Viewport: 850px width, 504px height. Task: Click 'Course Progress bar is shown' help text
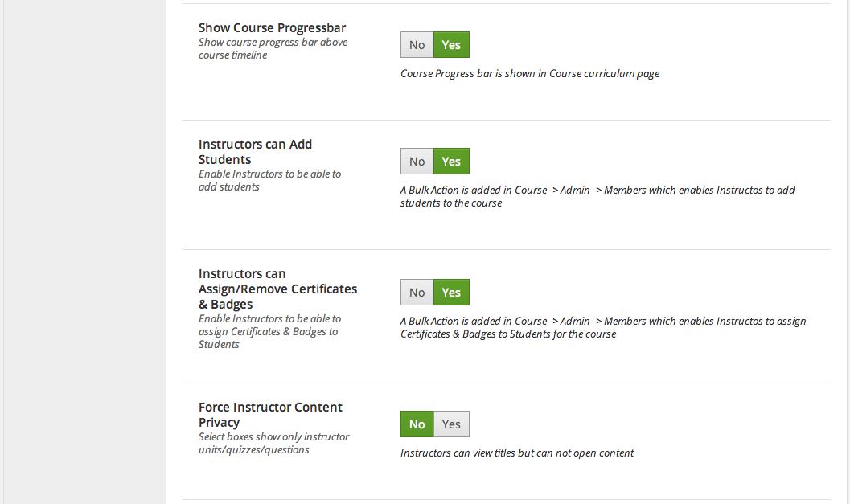(x=530, y=73)
